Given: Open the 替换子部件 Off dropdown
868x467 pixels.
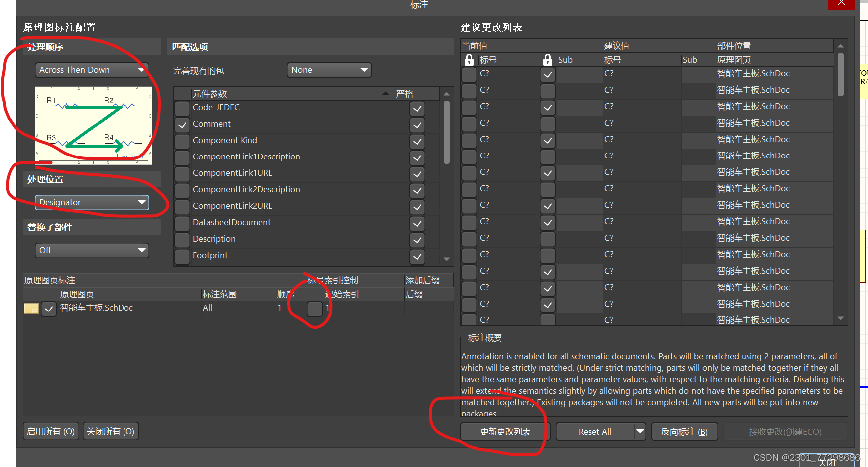Looking at the screenshot, I should 92,250.
